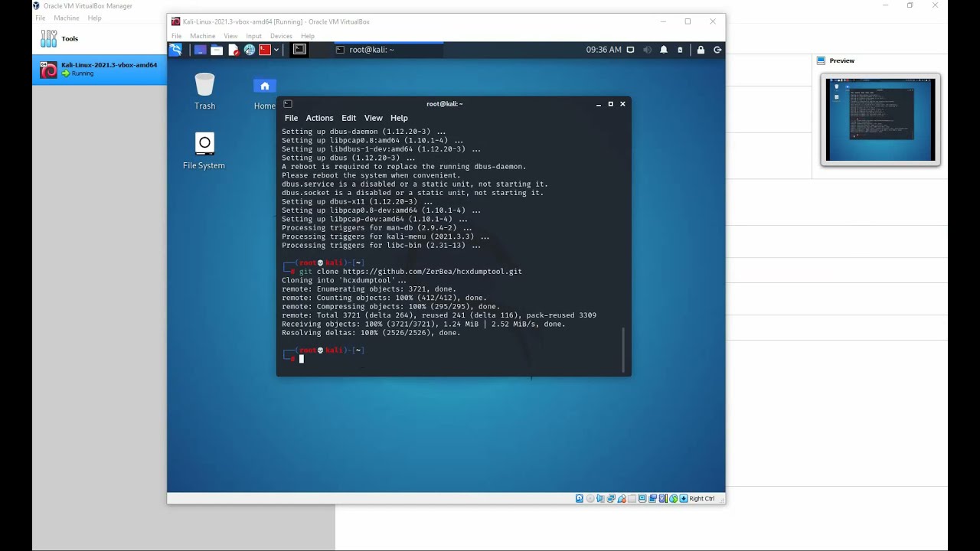
Task: Click "Resolving deltas: 100%" output line
Action: click(x=371, y=333)
